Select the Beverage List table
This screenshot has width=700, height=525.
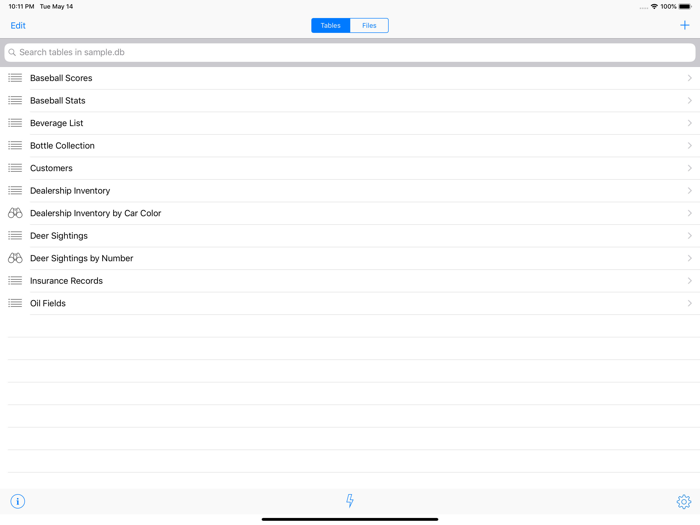(350, 123)
